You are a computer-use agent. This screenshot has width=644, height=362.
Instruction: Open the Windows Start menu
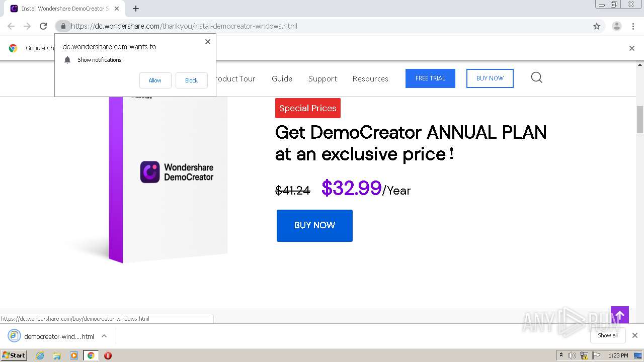click(x=14, y=355)
